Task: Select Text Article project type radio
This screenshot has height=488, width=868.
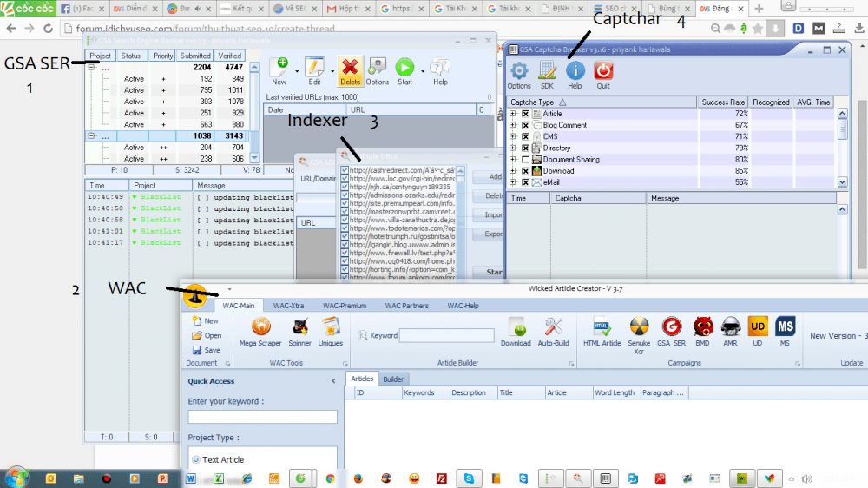Action: [x=195, y=459]
